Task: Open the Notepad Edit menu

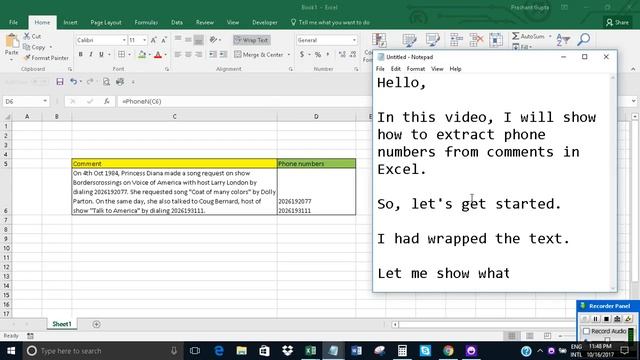Action: click(396, 69)
